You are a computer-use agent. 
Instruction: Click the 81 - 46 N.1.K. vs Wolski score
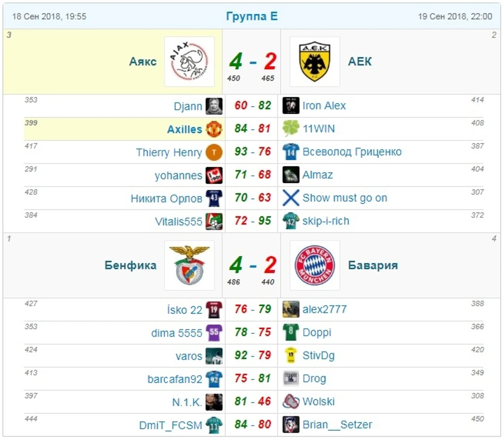[253, 401]
